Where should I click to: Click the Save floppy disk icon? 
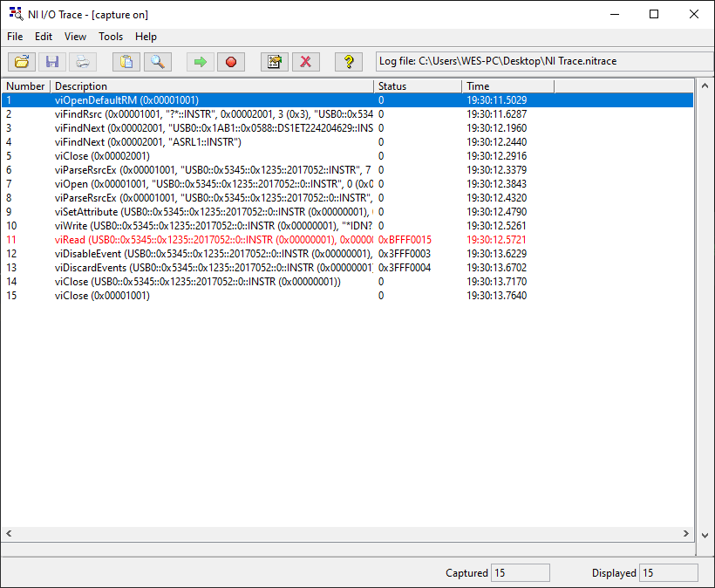52,62
